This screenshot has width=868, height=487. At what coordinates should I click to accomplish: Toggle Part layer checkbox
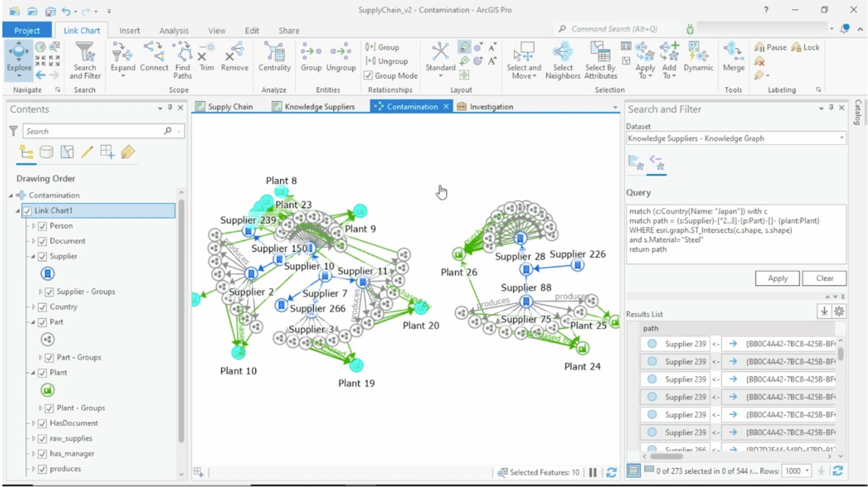pos(42,322)
